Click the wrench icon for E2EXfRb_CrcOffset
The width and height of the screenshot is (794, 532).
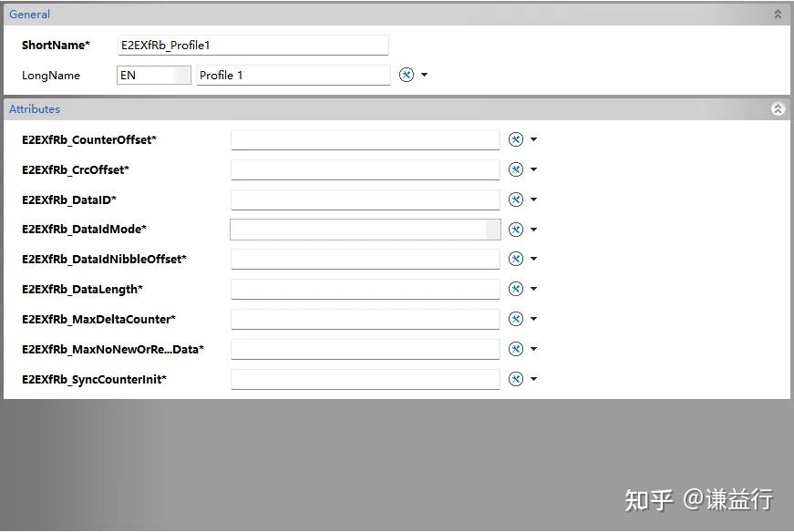516,169
